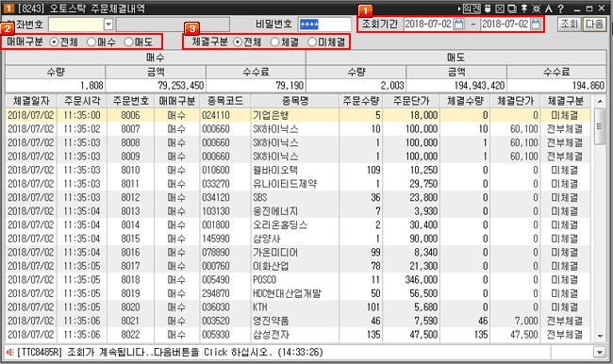Click stock name HDC현대산업개발
The width and height of the screenshot is (613, 364).
[287, 293]
